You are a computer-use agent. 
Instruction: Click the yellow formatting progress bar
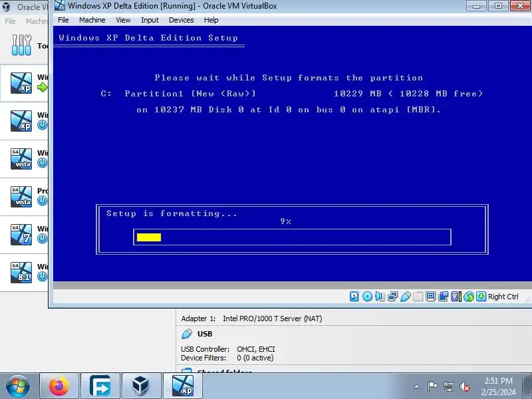tap(149, 237)
